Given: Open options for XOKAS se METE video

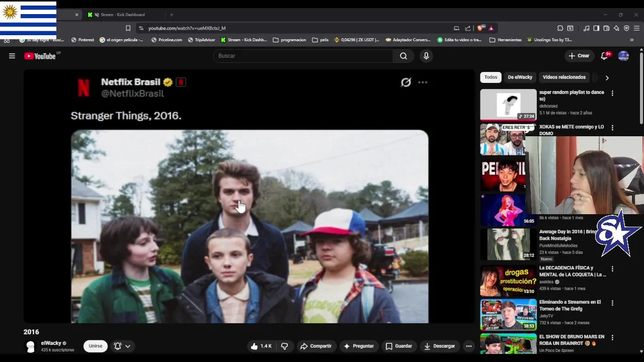Looking at the screenshot, I should click(x=612, y=128).
